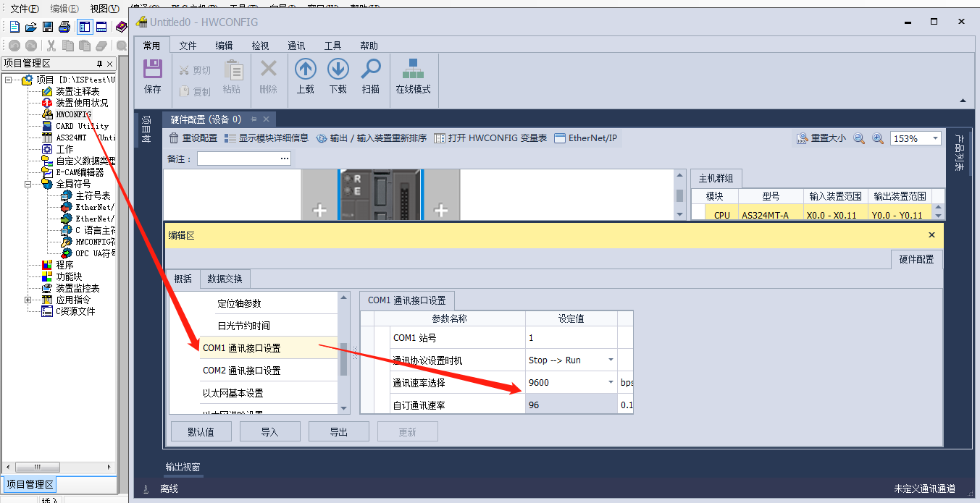This screenshot has height=503, width=980.
Task: Click the zoom out magnifier icon
Action: (x=859, y=138)
